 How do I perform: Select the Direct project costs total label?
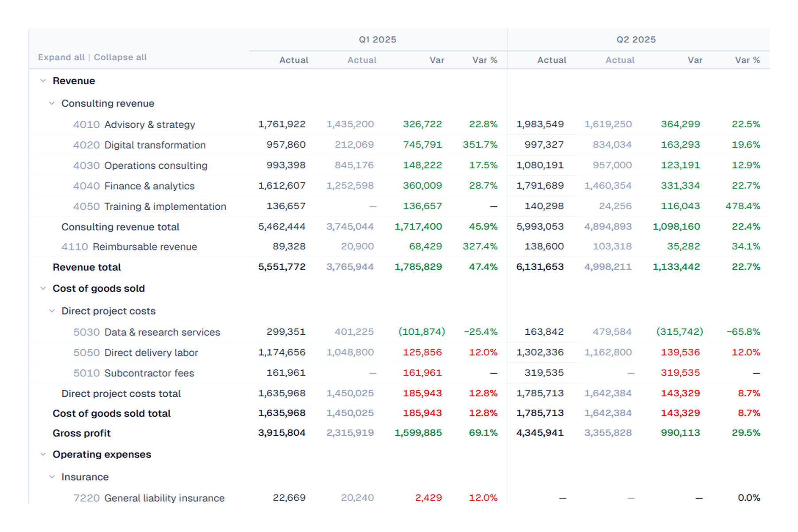pyautogui.click(x=121, y=394)
